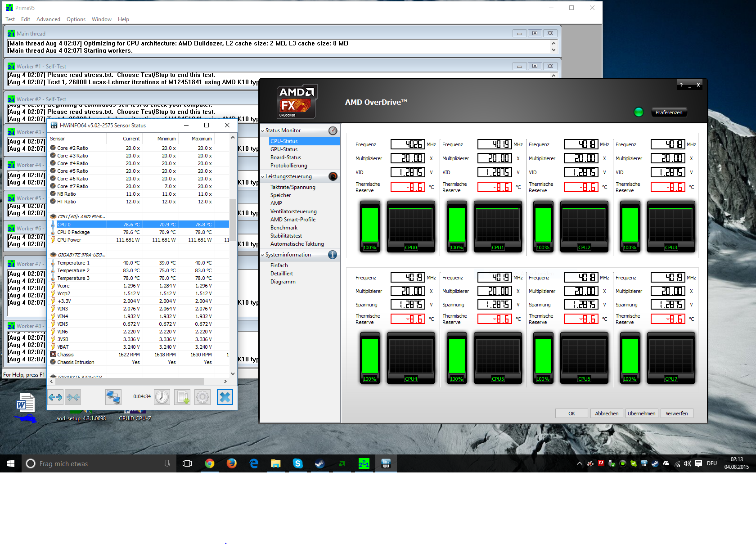Open Präferenzen in AMD OverDrive
The image size is (756, 544).
tap(669, 112)
